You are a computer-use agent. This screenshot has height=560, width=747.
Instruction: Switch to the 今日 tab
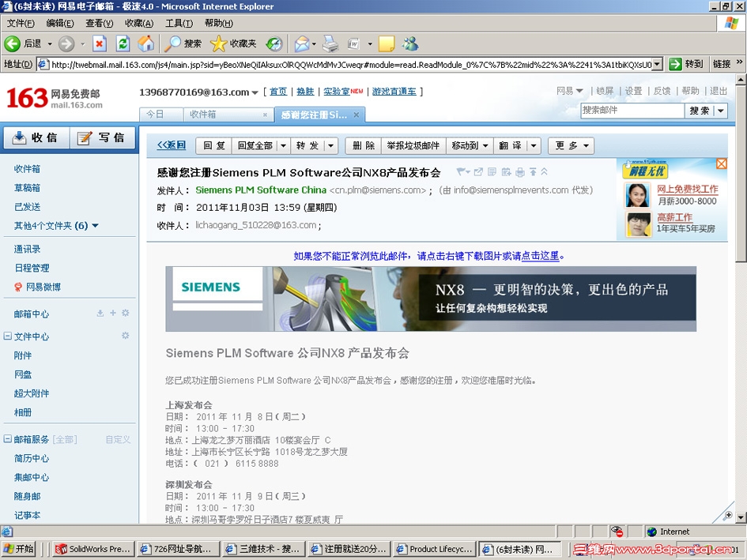click(x=161, y=115)
